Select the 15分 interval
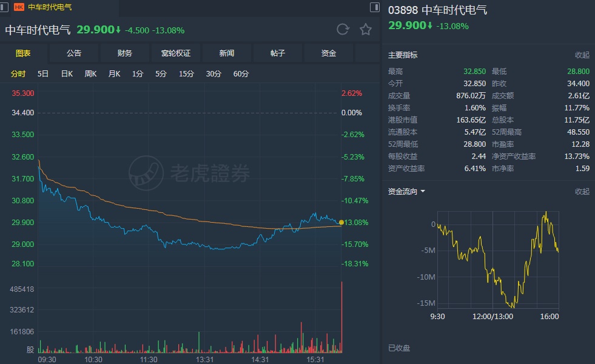The width and height of the screenshot is (595, 364). pos(186,73)
